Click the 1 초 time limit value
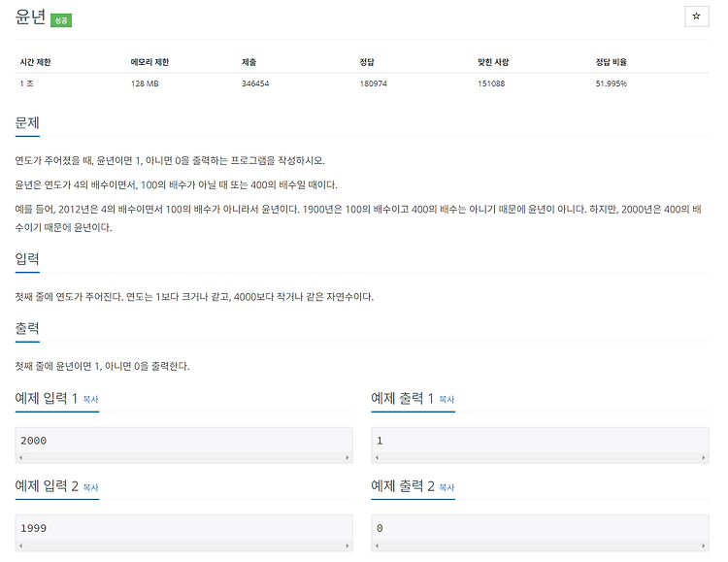This screenshot has height=562, width=728. coord(26,83)
